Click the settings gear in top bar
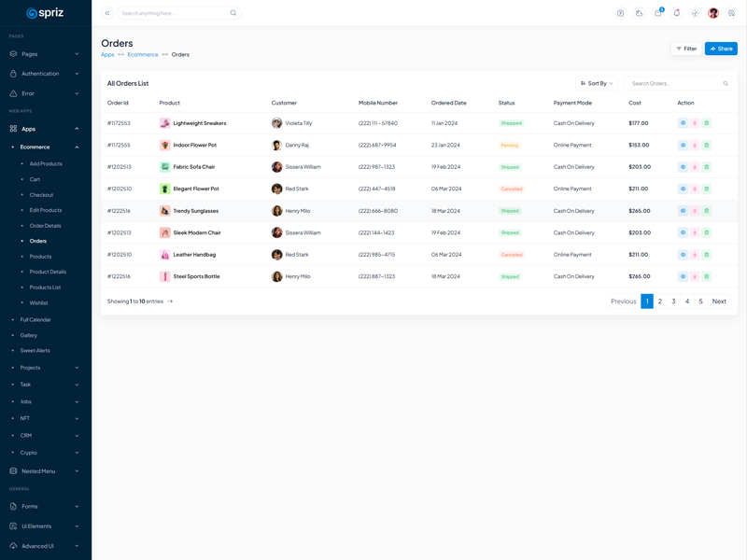 pyautogui.click(x=731, y=13)
